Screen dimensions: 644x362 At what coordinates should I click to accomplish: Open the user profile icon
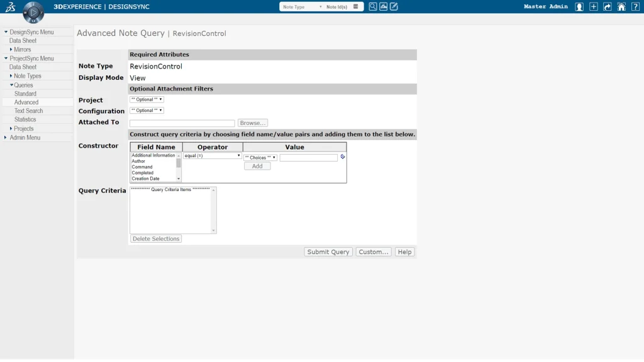(x=579, y=7)
